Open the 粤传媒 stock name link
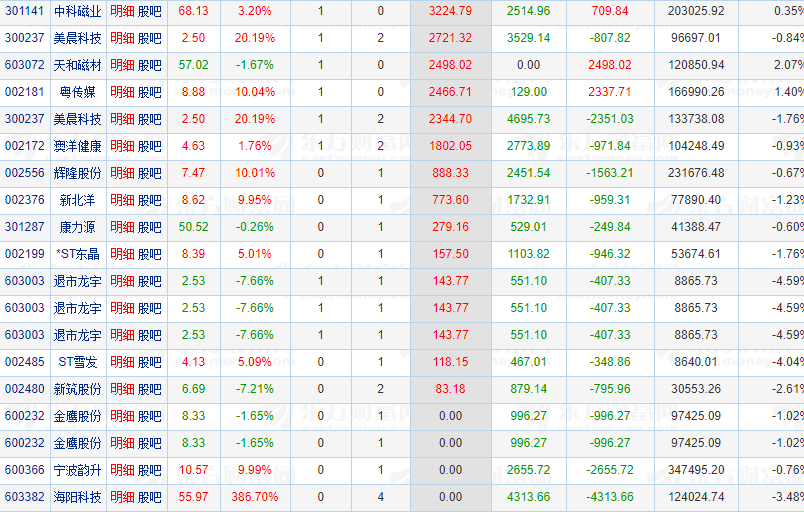This screenshot has height=512, width=804. (x=77, y=92)
